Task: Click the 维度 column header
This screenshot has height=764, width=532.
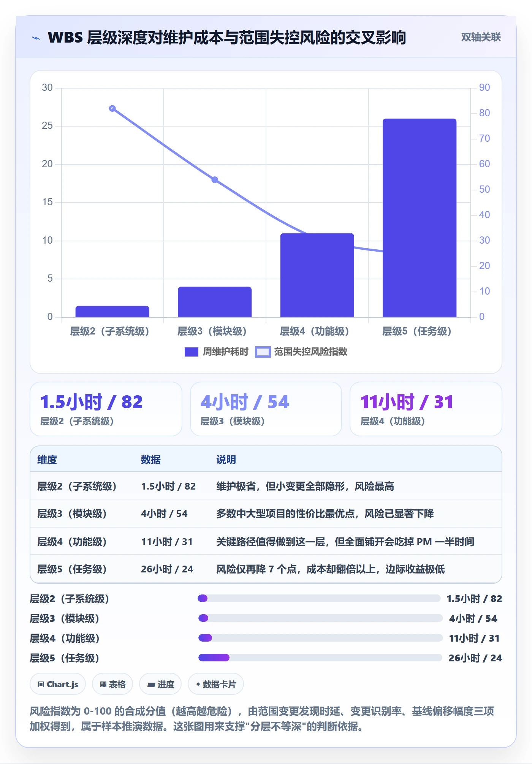Action: pyautogui.click(x=47, y=460)
